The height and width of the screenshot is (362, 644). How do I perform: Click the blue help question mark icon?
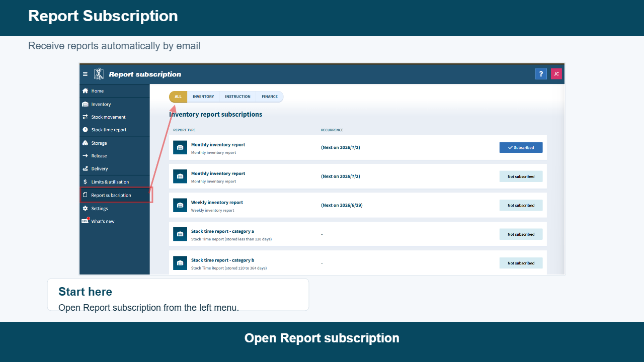pos(541,74)
